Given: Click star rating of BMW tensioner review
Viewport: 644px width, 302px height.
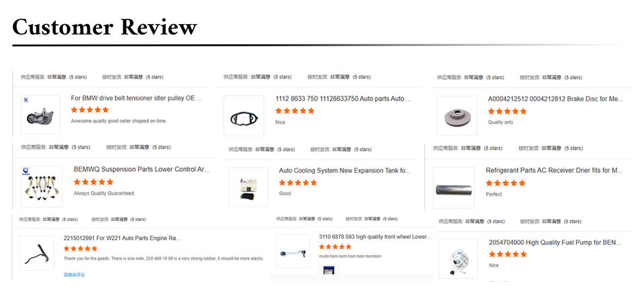Looking at the screenshot, I should tap(89, 109).
